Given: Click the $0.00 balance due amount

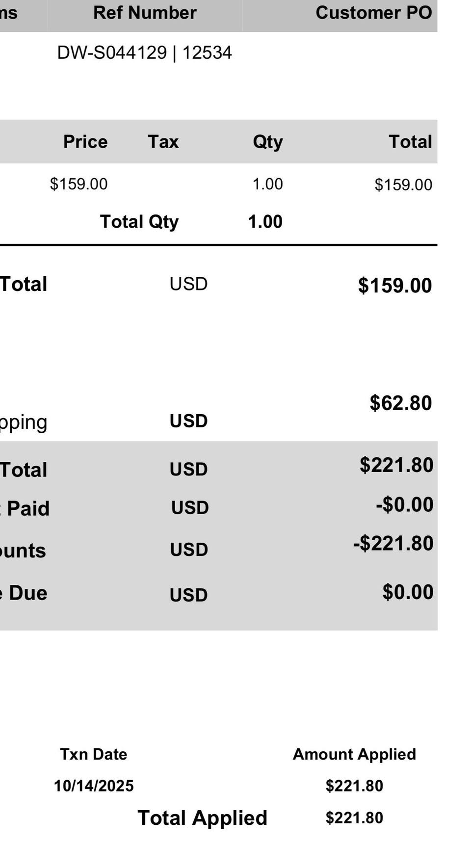Looking at the screenshot, I should [x=408, y=592].
